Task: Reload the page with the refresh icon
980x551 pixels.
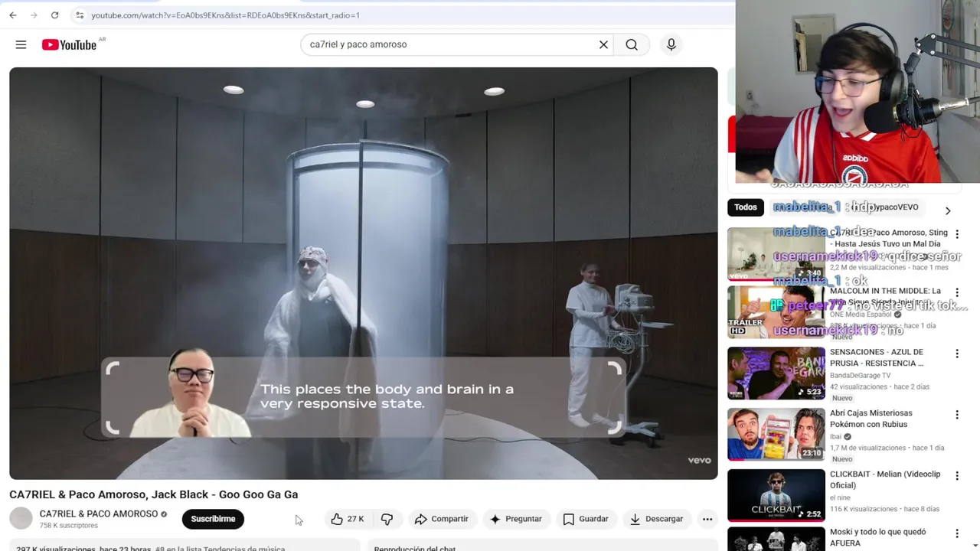Action: pyautogui.click(x=54, y=15)
